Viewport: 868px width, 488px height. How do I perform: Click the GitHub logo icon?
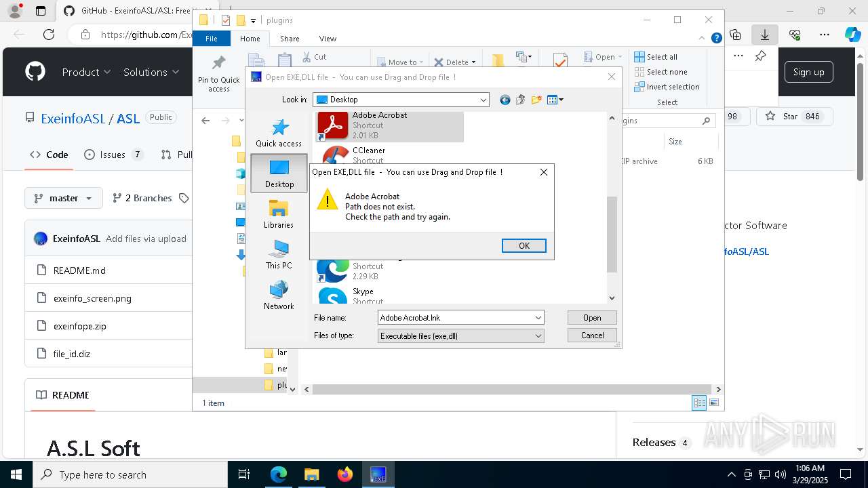coord(35,72)
